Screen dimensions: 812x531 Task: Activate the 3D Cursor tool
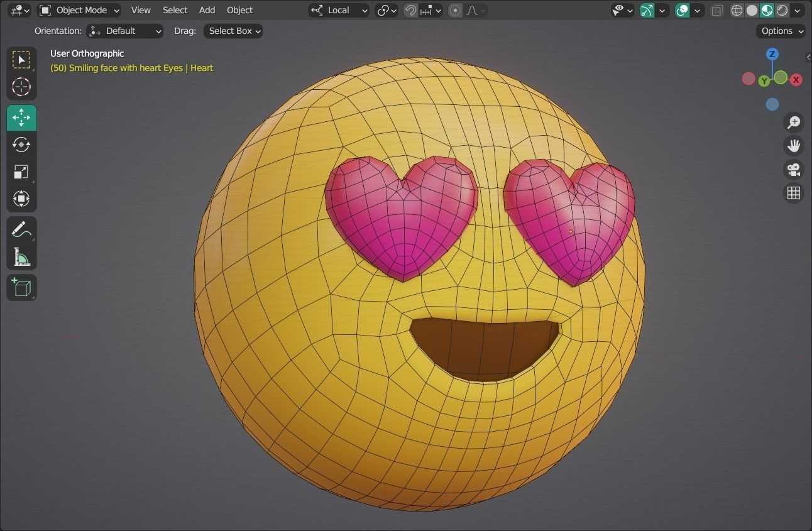point(21,87)
